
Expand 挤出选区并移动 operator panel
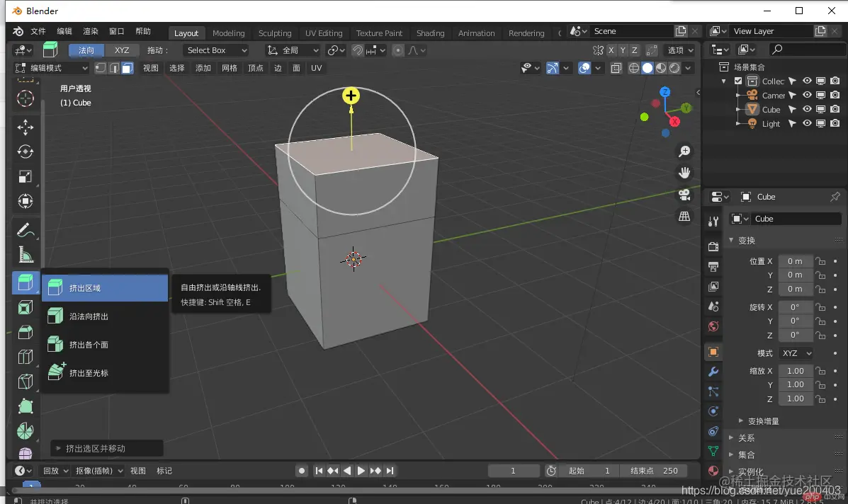106,448
